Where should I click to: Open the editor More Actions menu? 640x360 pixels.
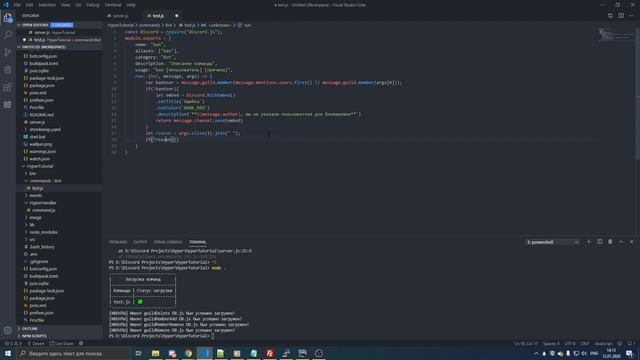(x=631, y=16)
